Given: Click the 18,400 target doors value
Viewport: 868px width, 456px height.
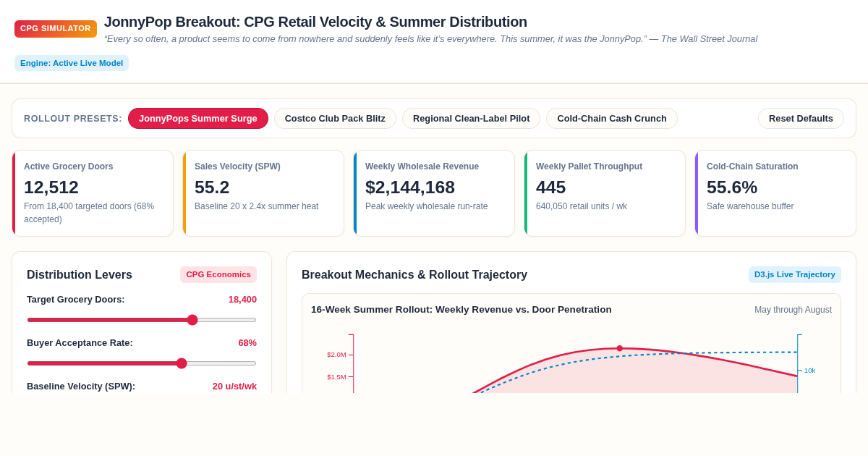Looking at the screenshot, I should 242,300.
